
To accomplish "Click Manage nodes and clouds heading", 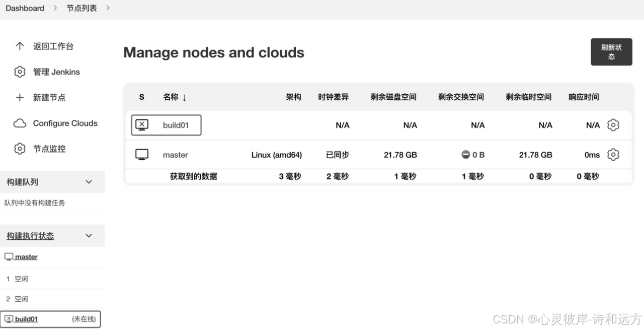I will coord(214,52).
